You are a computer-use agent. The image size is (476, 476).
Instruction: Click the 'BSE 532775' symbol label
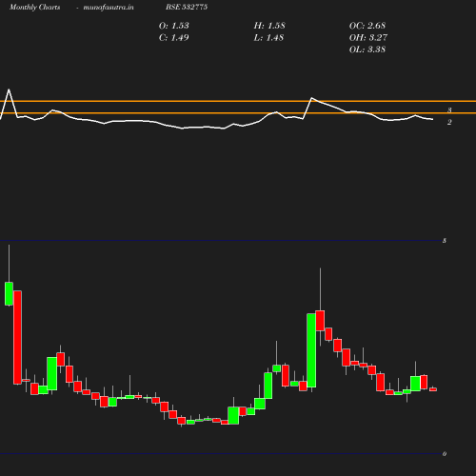click(187, 7)
